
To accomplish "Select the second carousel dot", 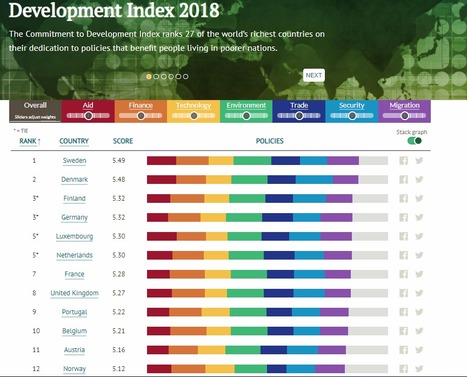I will [156, 76].
